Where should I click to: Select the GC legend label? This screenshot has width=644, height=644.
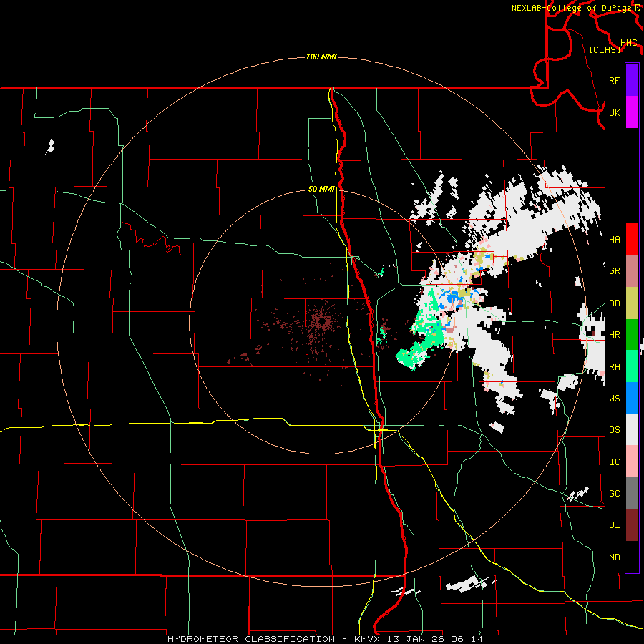tap(614, 493)
